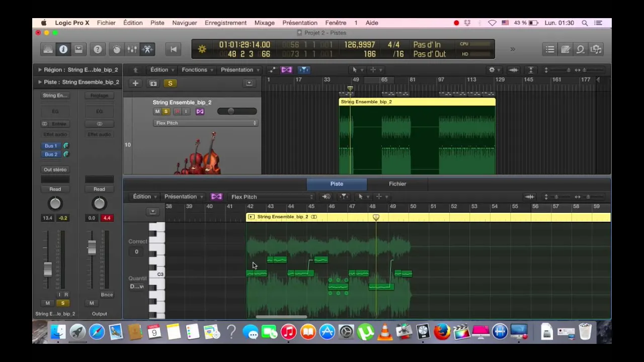Toggle the Inspector info button
The image size is (644, 362).
coord(63,49)
